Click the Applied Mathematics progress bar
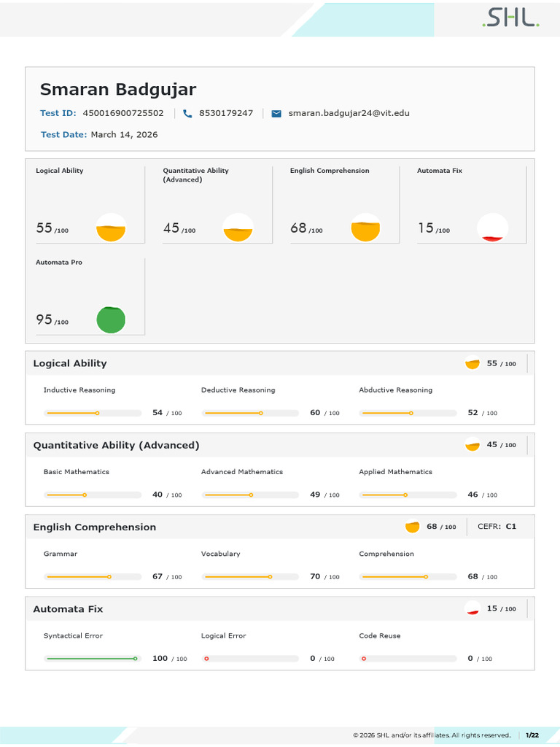 (408, 495)
